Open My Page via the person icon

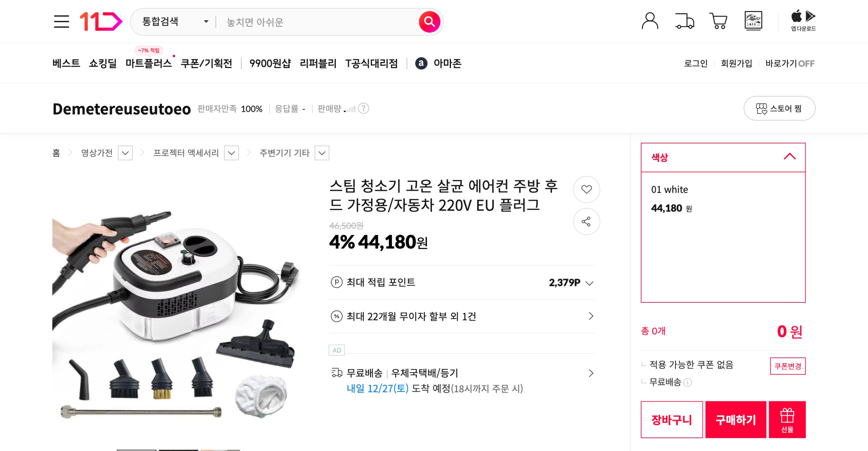(650, 22)
